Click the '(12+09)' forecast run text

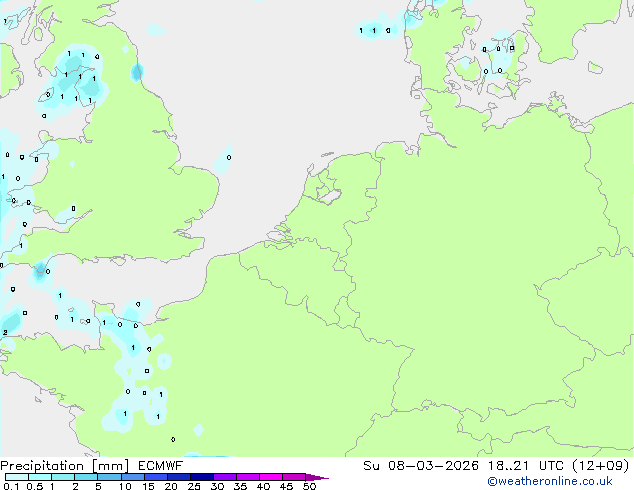pos(601,466)
